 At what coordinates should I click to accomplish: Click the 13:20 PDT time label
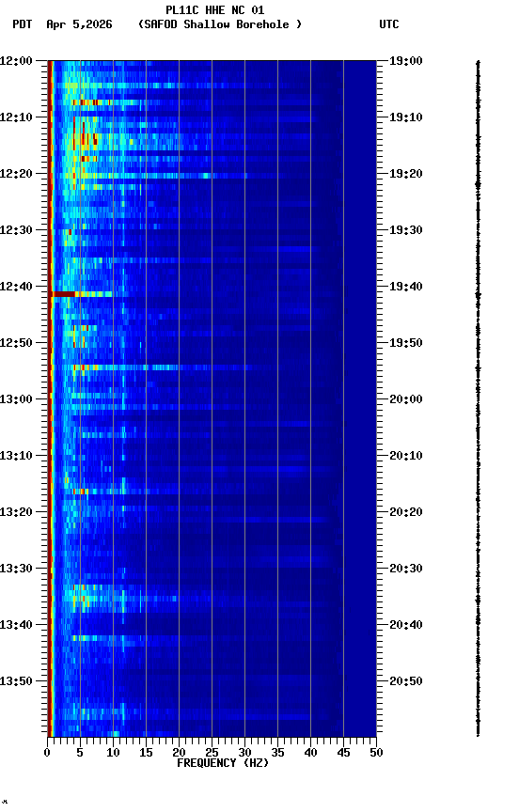[x=16, y=512]
